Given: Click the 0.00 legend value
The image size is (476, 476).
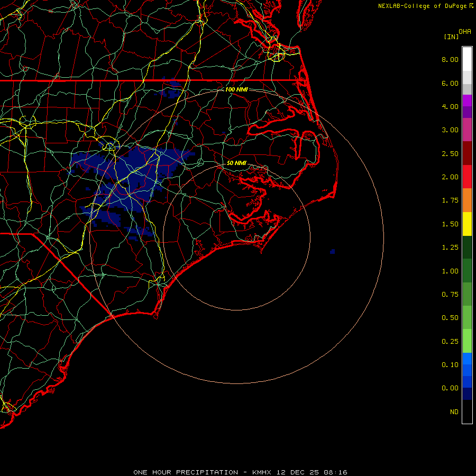Looking at the screenshot, I should coord(450,388).
